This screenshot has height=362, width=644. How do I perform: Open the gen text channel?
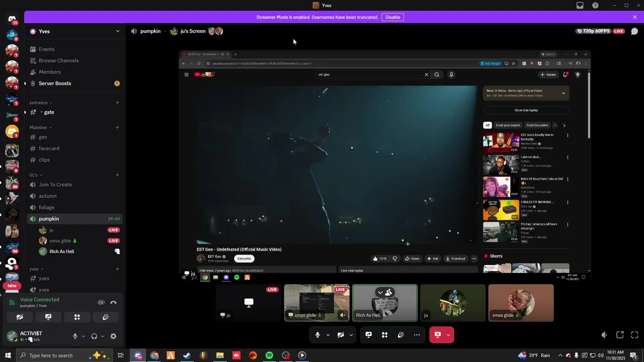click(74, 137)
